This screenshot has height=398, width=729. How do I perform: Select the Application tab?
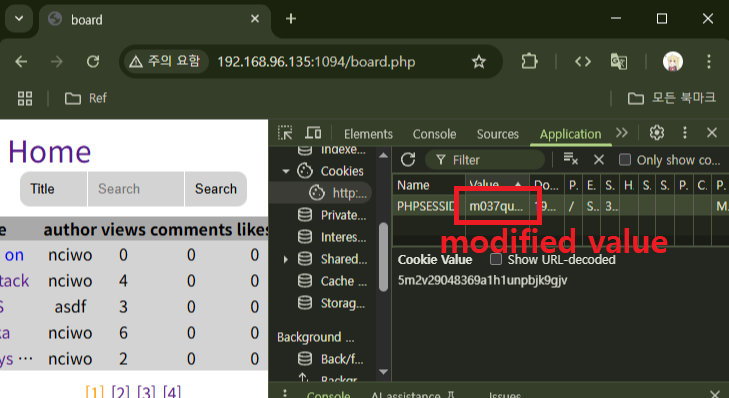pos(570,134)
